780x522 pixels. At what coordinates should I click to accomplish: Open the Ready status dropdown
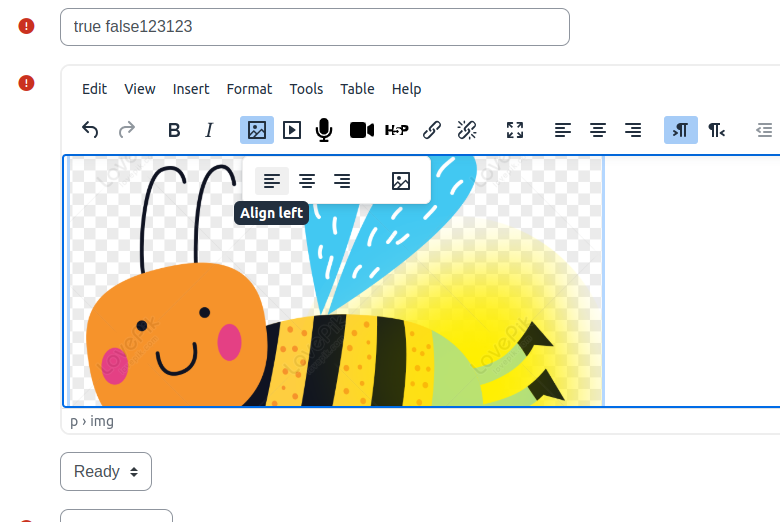[106, 471]
